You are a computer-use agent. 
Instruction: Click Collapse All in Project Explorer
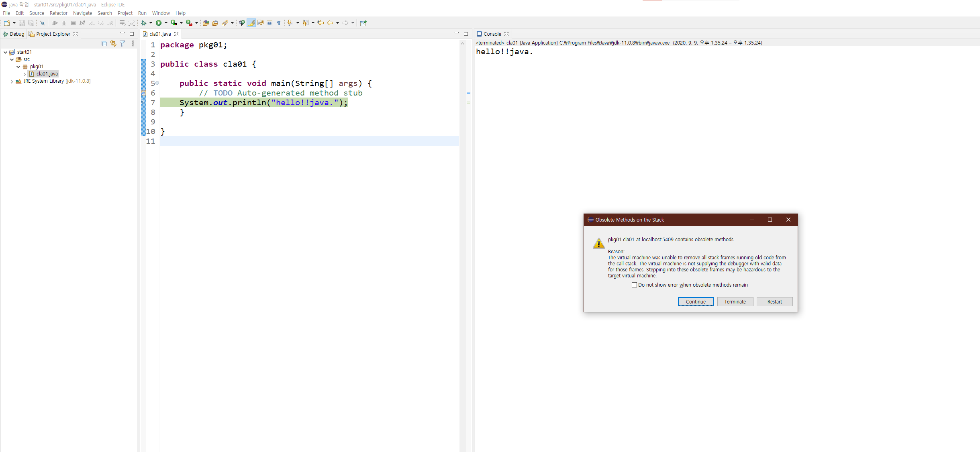(104, 43)
